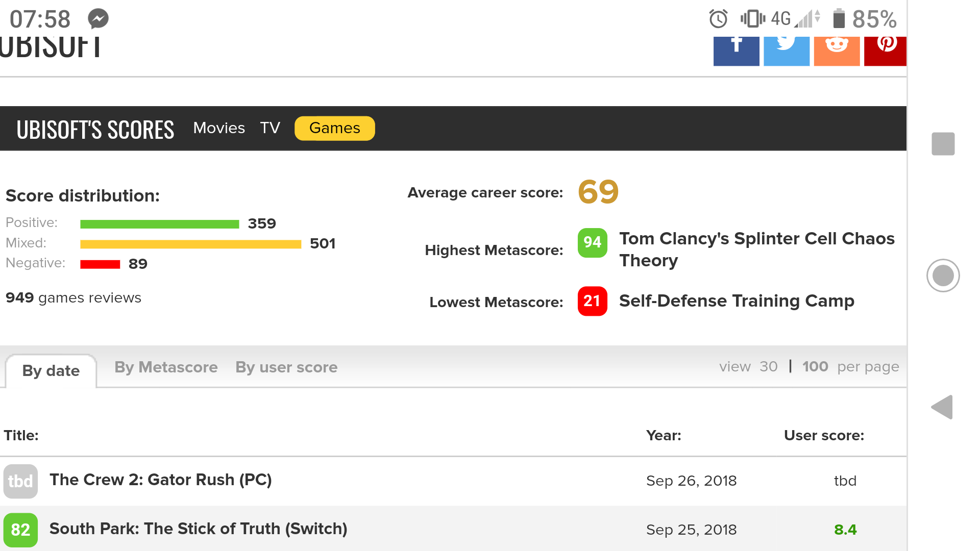Open The Crew 2: Gator Rush (PC)
Screen dimensions: 980x551
point(160,480)
